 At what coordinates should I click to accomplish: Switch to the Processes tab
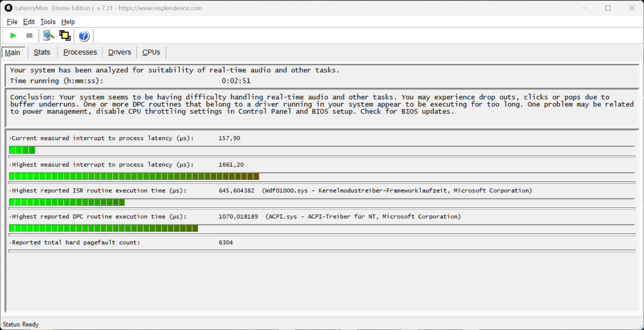80,52
